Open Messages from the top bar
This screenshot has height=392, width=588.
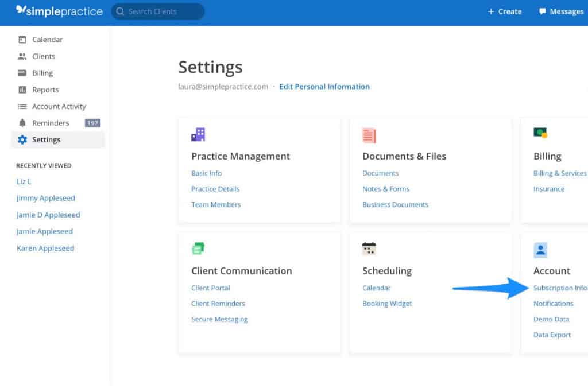562,11
